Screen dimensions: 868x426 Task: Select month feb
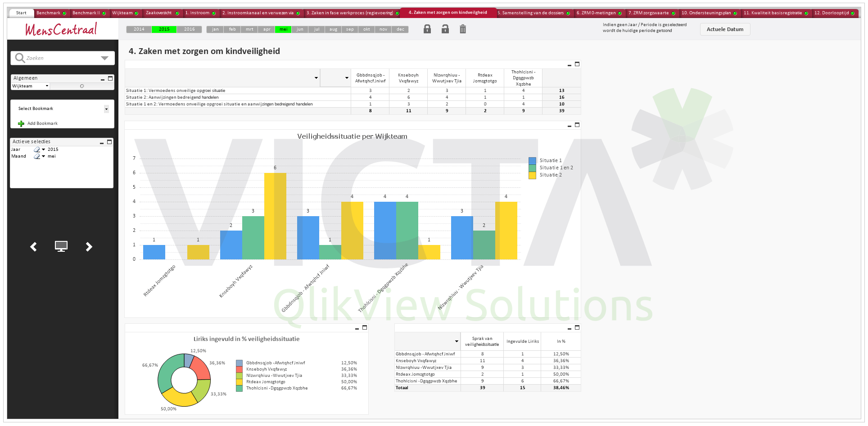coord(232,29)
